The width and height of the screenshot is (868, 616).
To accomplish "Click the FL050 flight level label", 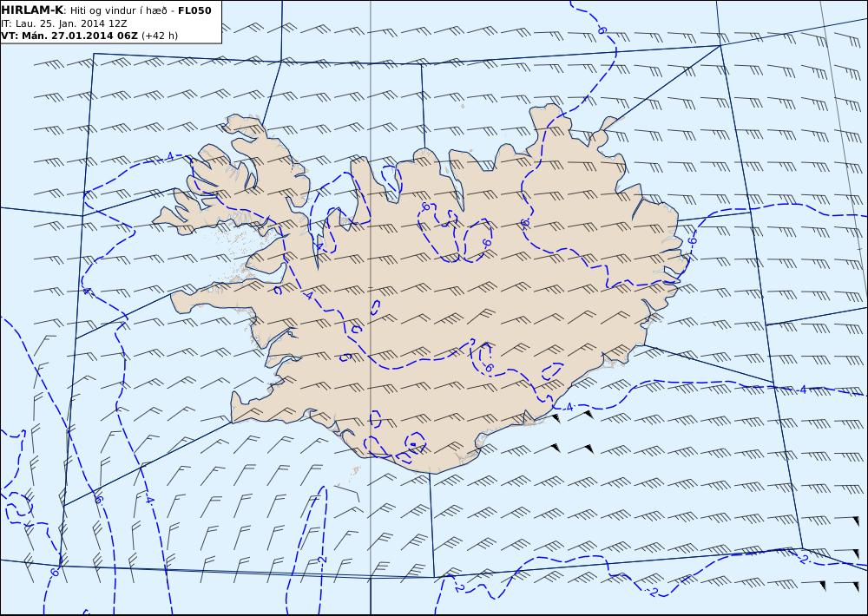I will click(194, 10).
